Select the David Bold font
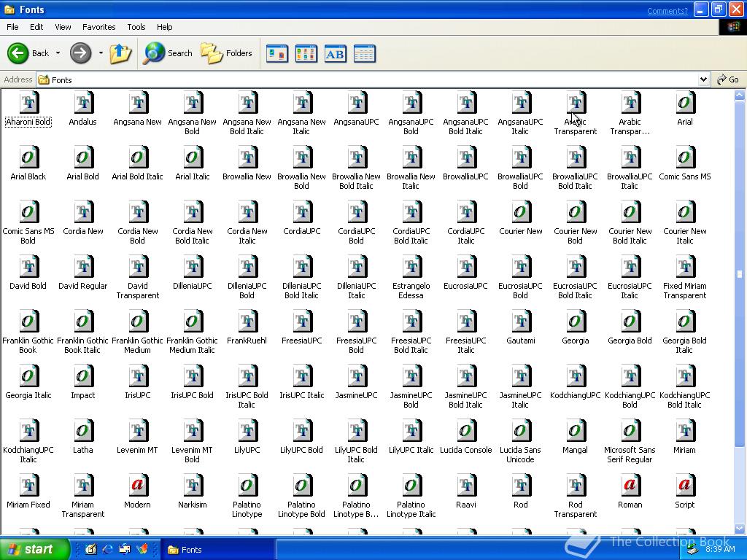 (28, 273)
